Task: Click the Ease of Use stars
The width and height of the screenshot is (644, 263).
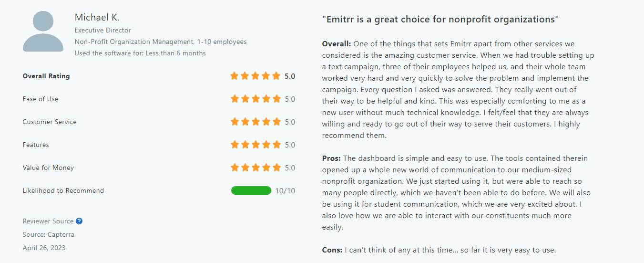Action: [x=256, y=99]
